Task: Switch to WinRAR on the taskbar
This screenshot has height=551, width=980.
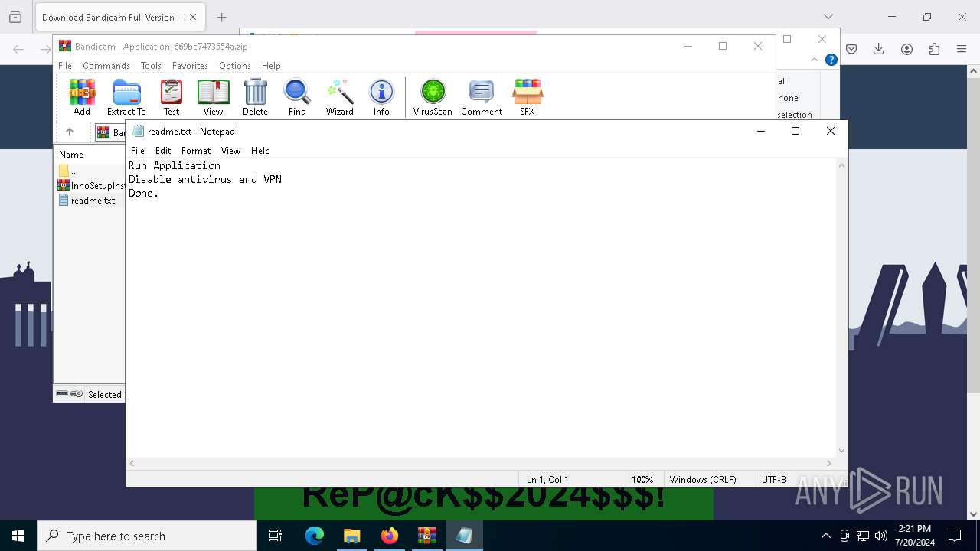Action: click(427, 536)
